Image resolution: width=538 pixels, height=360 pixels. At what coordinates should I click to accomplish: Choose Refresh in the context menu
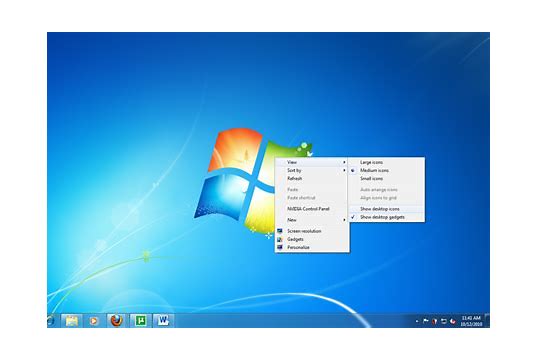click(312, 178)
